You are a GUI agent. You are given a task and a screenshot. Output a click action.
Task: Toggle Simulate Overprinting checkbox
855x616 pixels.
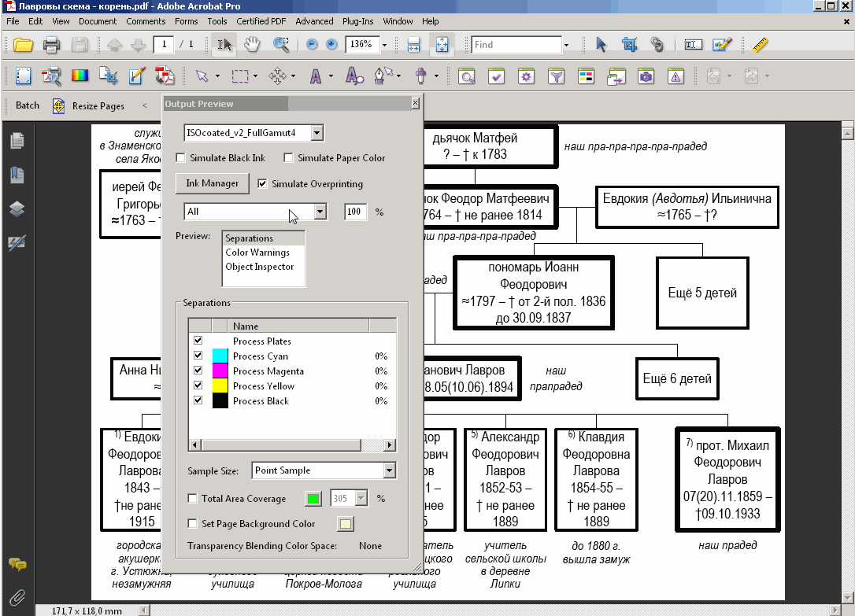coord(263,184)
